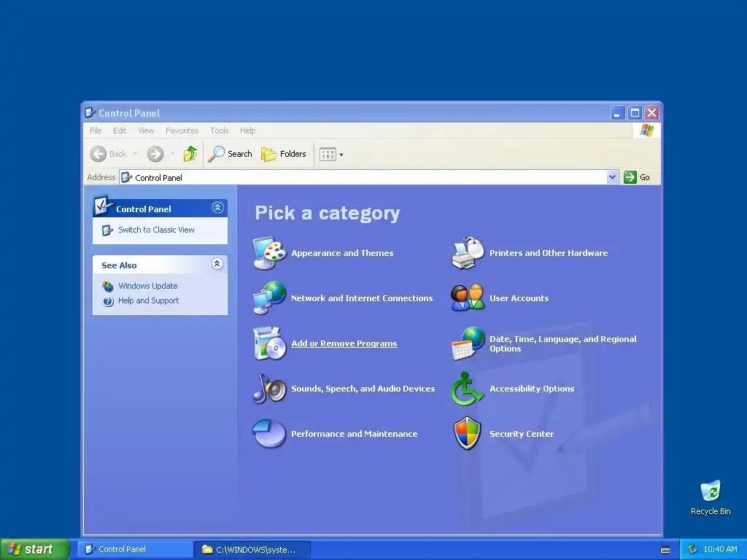The width and height of the screenshot is (747, 560).
Task: Click the Windows Update globe icon
Action: click(108, 286)
